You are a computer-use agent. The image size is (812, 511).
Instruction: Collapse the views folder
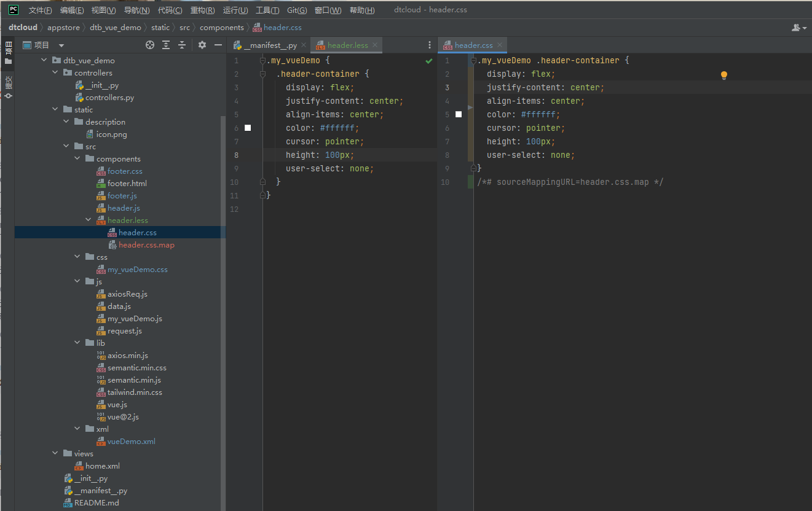(55, 453)
